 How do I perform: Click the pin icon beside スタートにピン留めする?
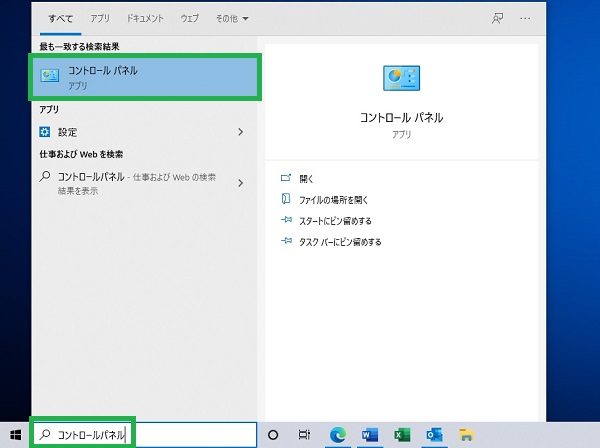(x=286, y=220)
